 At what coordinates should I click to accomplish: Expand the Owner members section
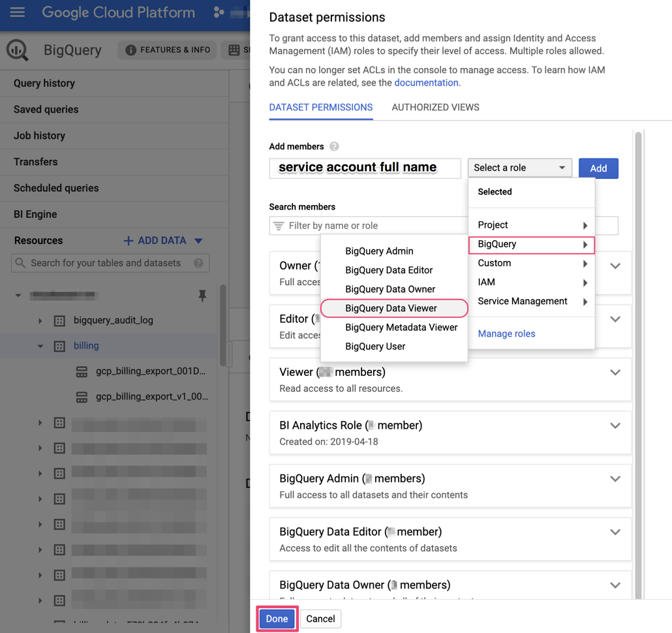[615, 266]
